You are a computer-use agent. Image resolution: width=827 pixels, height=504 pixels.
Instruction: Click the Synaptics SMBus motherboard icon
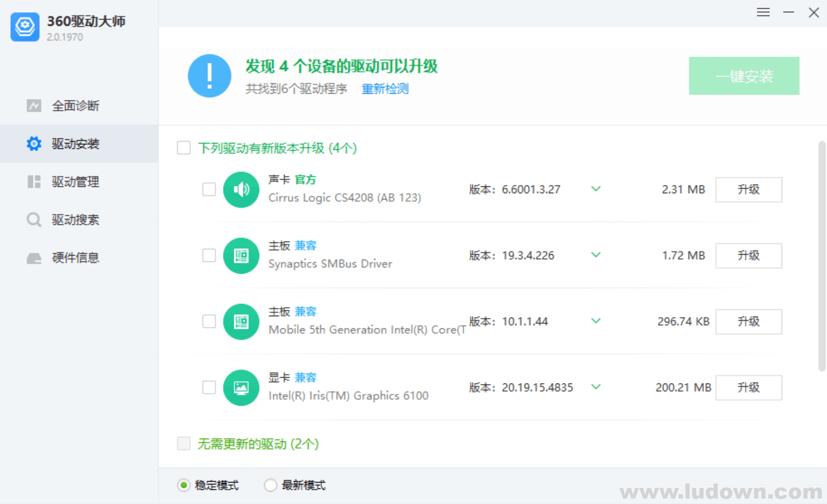tap(241, 255)
